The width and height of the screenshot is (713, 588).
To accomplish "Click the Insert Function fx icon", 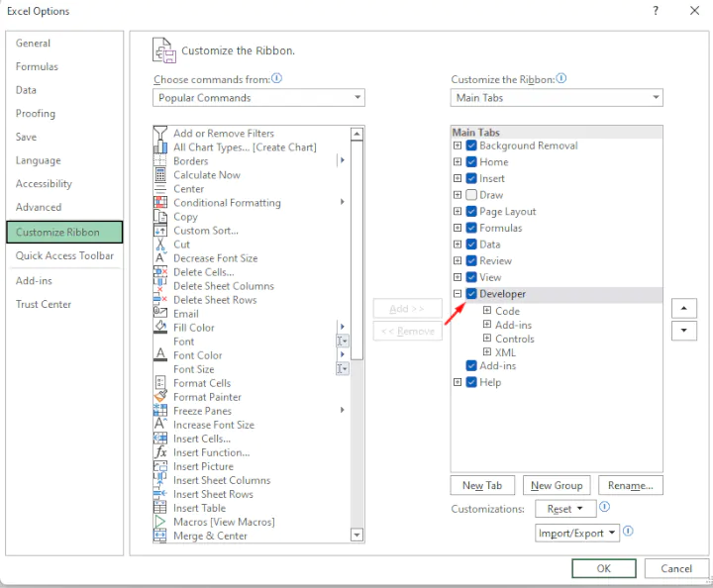I will click(160, 452).
